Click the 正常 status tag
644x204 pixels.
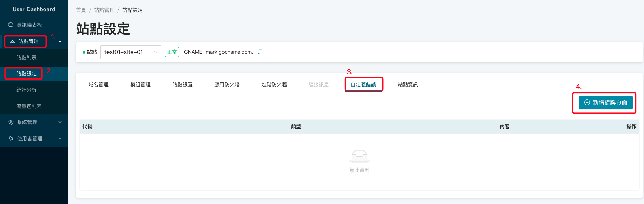(x=172, y=52)
